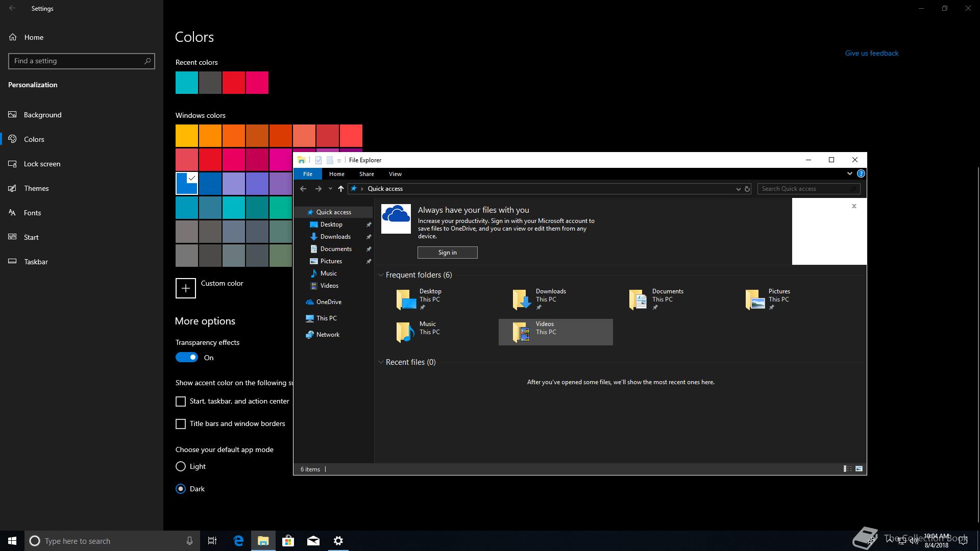Select Dark default app mode
The width and height of the screenshot is (980, 551).
click(x=181, y=489)
